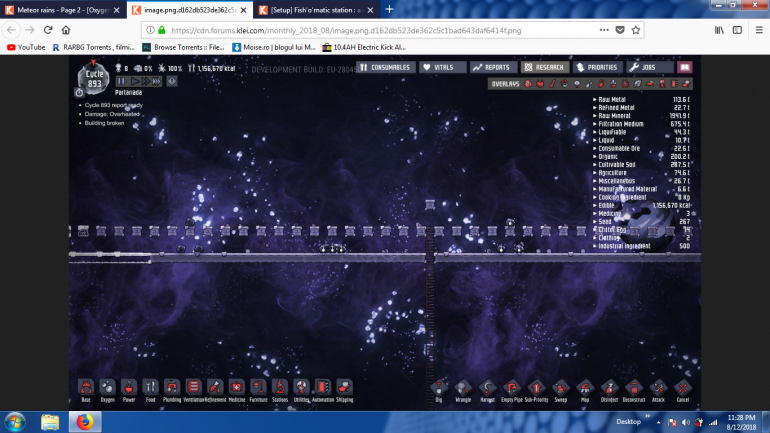Open the Windows Start menu
770x433 pixels.
tap(15, 422)
